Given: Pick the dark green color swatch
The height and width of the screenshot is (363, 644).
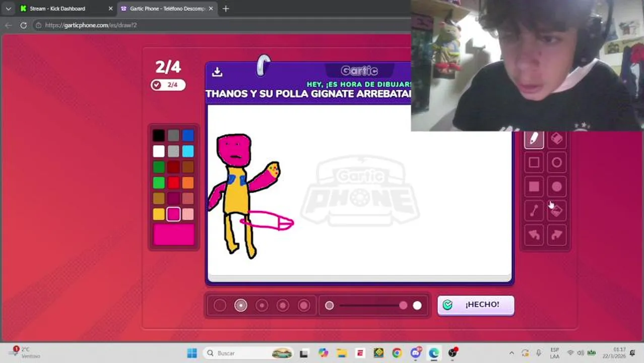Looking at the screenshot, I should 159,166.
